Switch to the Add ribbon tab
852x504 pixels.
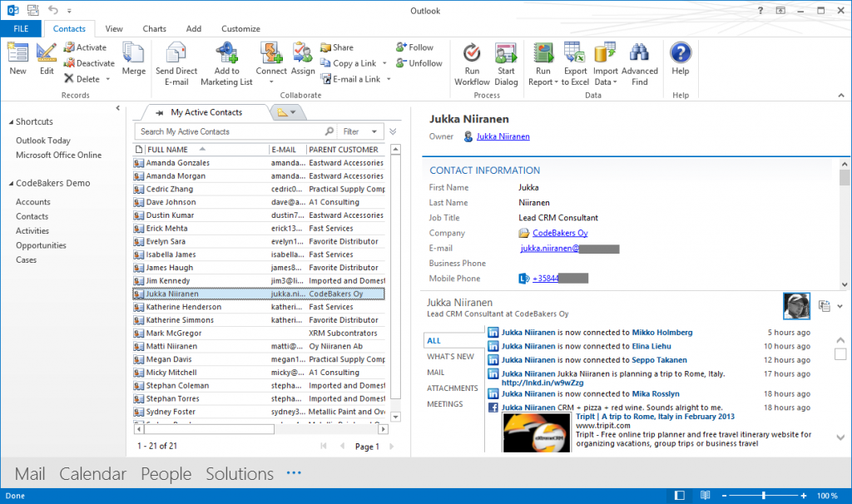(193, 29)
